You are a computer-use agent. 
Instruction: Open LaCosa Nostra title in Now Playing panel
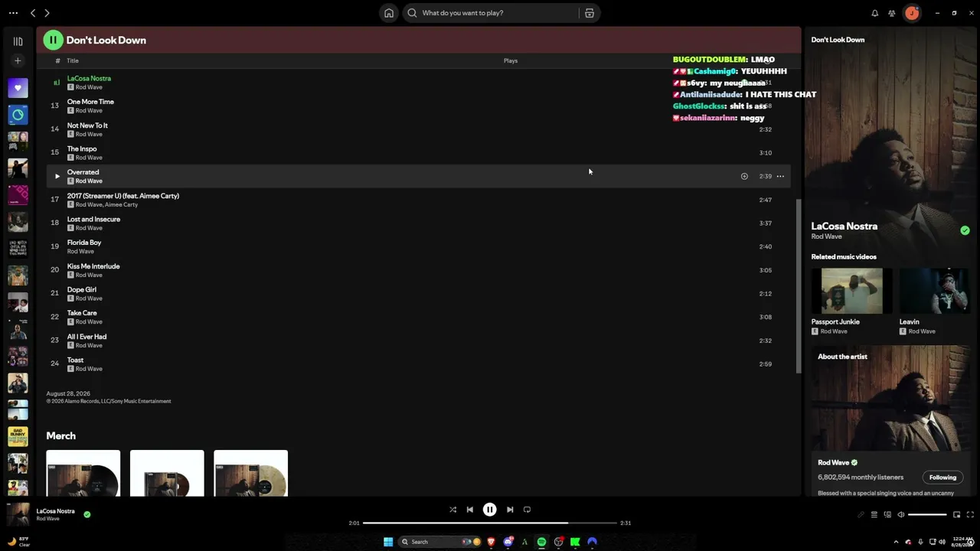coord(844,226)
